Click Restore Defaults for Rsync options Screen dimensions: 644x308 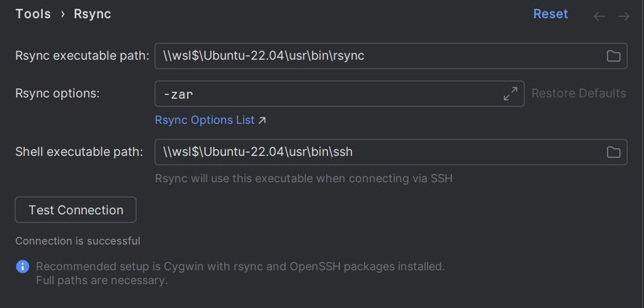pyautogui.click(x=579, y=94)
